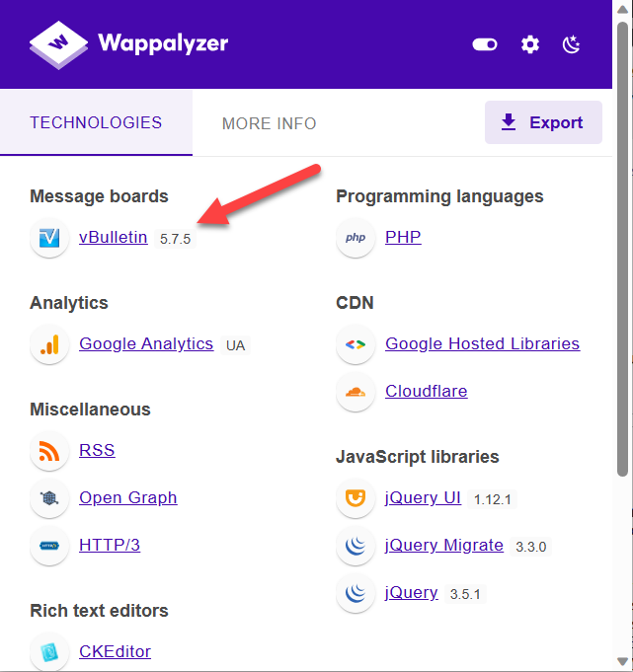Image resolution: width=633 pixels, height=672 pixels.
Task: Open settings via the gear icon
Action: pyautogui.click(x=530, y=44)
